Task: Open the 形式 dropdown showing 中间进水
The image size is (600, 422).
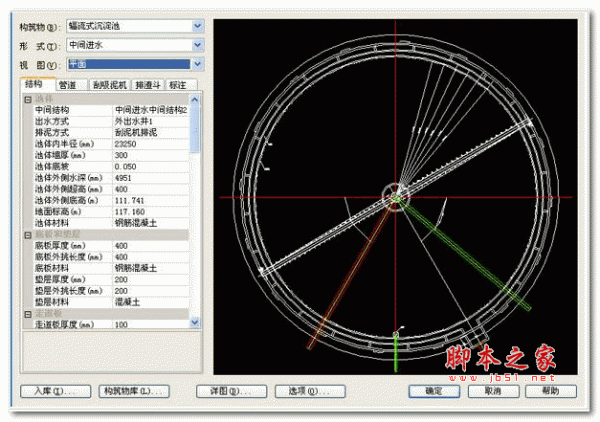Action: (x=197, y=45)
